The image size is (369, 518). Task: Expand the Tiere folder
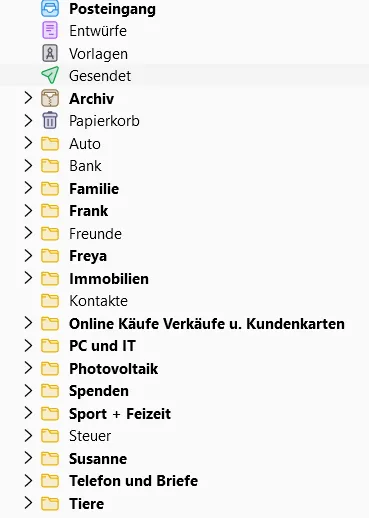[28, 503]
